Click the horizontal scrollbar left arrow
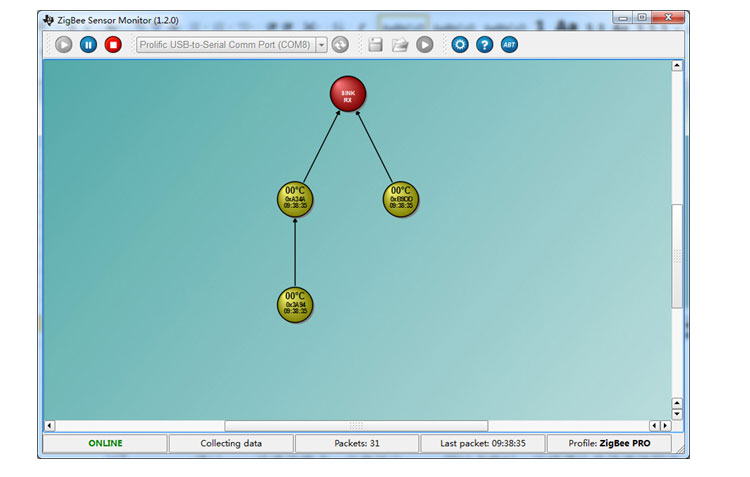Viewport: 750px width, 477px height. coord(49,425)
